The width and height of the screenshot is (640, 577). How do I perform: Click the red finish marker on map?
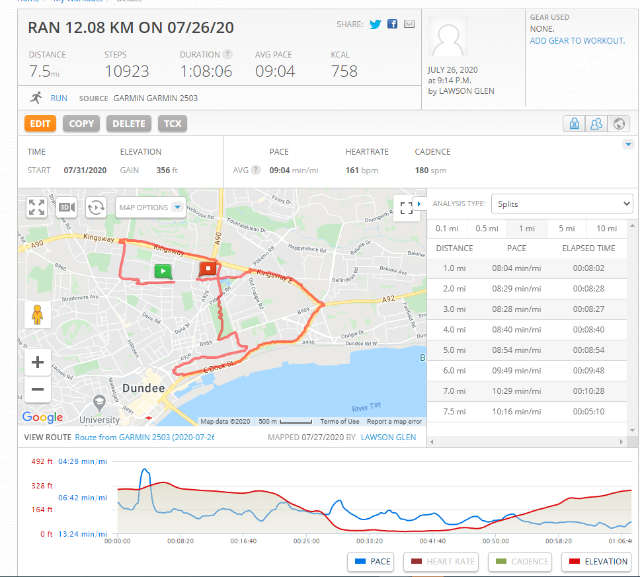click(208, 269)
